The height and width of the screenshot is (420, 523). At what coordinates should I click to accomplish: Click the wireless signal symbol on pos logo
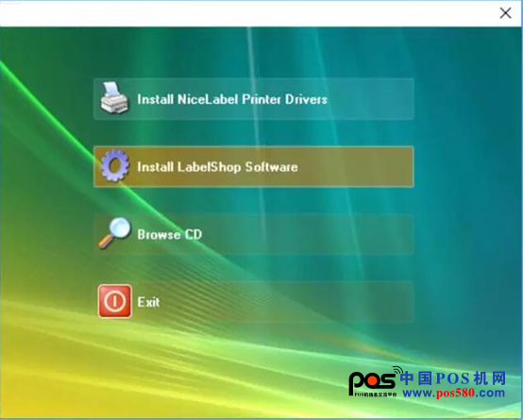click(x=398, y=371)
